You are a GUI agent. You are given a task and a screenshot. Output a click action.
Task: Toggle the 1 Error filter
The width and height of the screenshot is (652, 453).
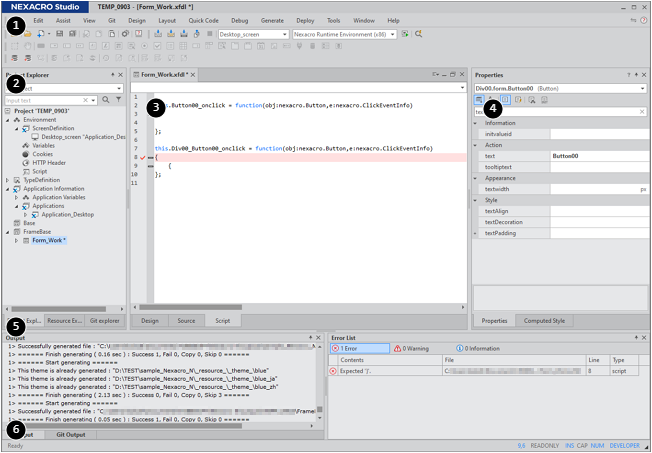349,348
